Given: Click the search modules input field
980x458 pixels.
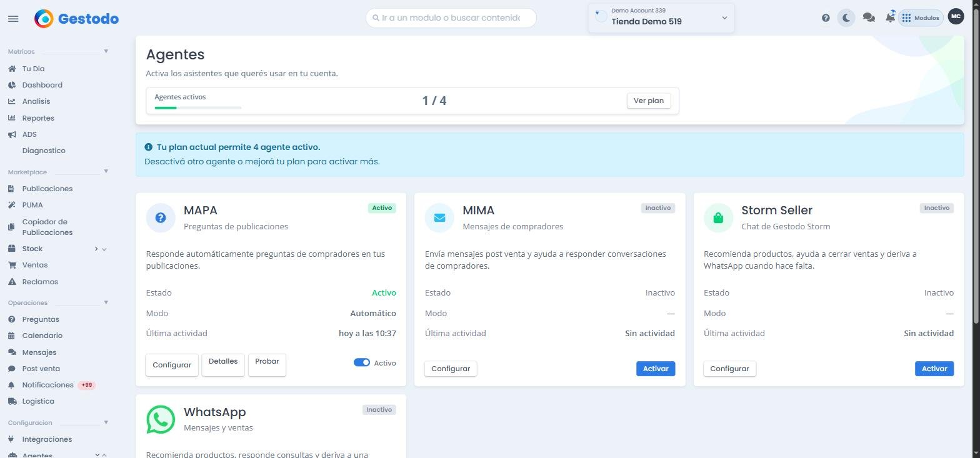Looking at the screenshot, I should coord(451,17).
